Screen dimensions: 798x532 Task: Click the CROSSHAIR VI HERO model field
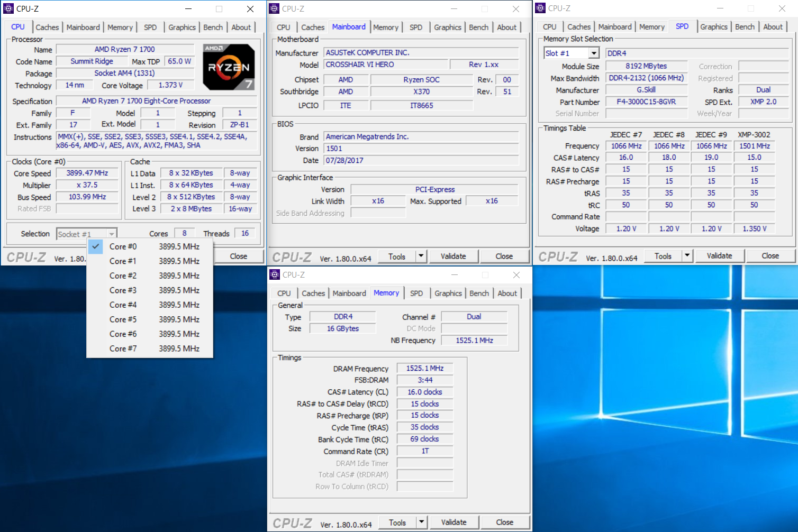pos(385,65)
